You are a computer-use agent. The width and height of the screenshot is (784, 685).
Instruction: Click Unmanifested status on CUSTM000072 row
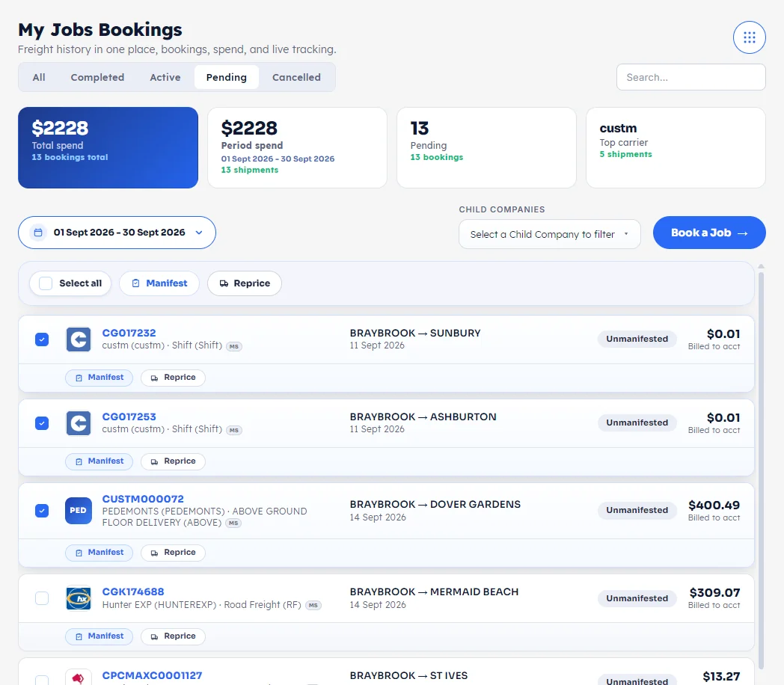pos(637,510)
